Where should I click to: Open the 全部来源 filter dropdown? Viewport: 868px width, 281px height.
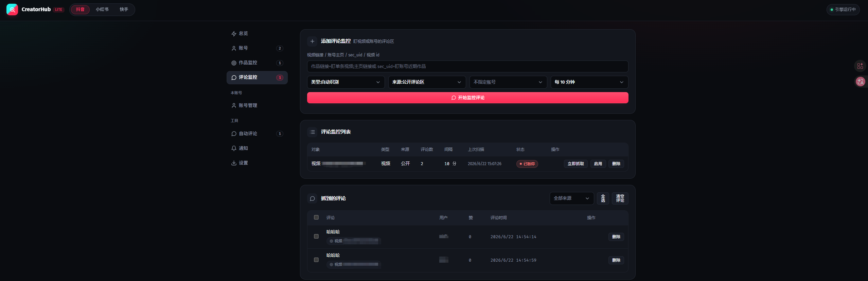[x=571, y=198]
